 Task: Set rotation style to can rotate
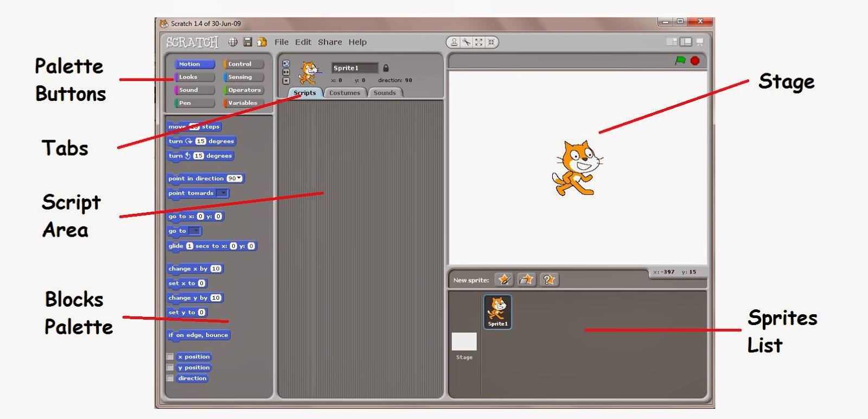point(286,64)
